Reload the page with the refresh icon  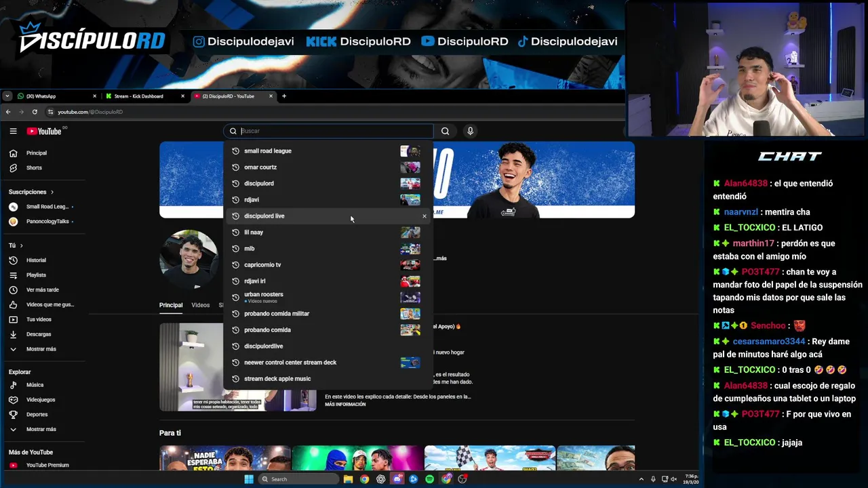pos(35,112)
